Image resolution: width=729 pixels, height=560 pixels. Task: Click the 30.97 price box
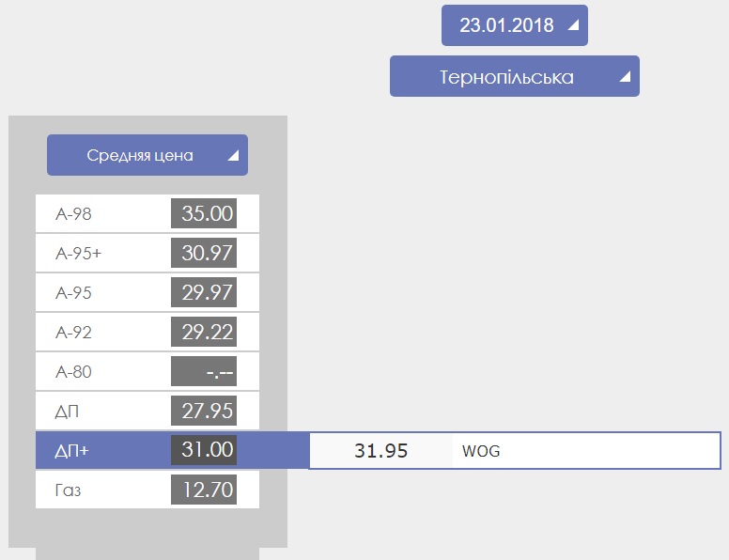click(204, 253)
